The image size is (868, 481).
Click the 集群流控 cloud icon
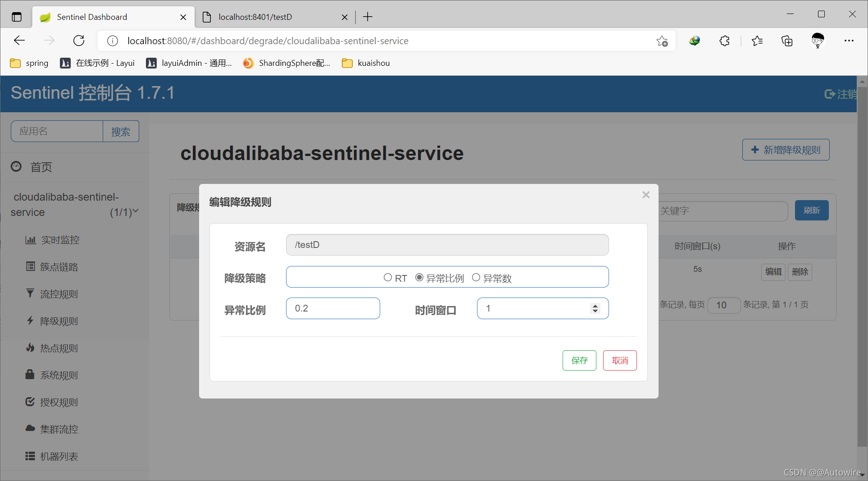tap(30, 428)
